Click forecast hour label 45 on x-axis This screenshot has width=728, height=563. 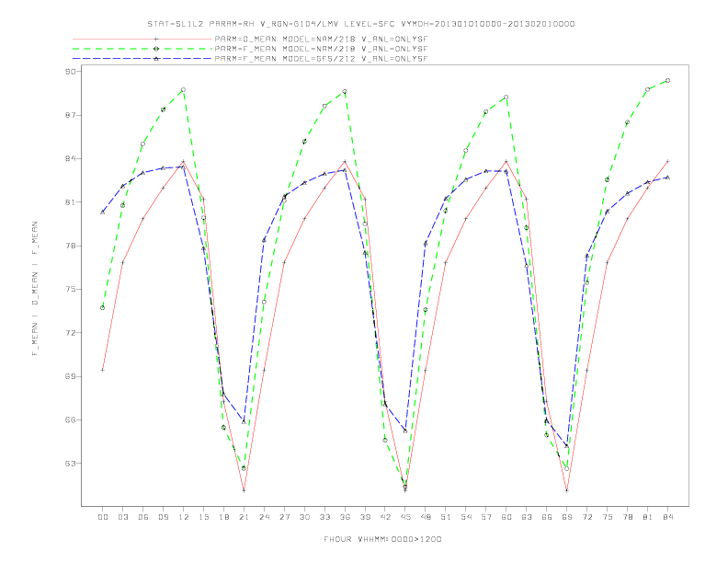405,517
